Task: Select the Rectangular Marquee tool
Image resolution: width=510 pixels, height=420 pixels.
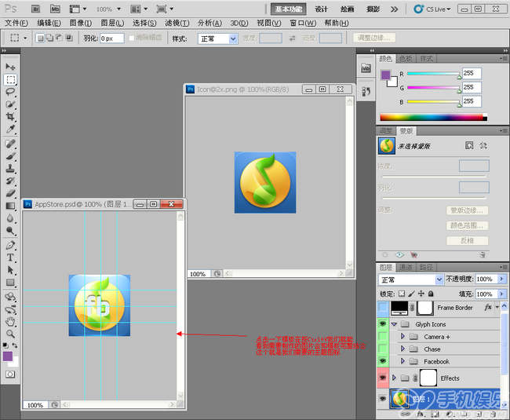Action: (10, 79)
